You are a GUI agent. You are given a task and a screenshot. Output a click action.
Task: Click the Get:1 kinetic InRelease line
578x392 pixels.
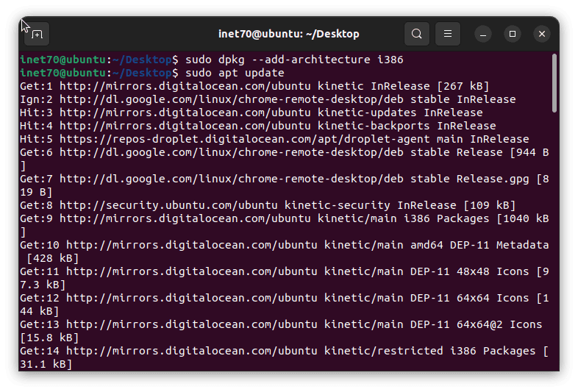(x=254, y=86)
